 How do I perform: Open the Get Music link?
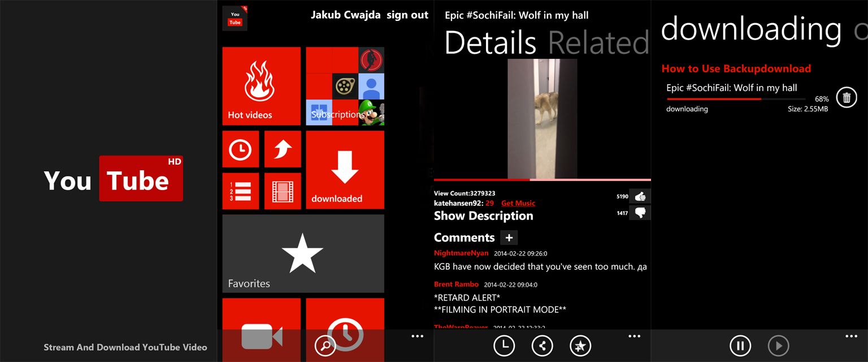[x=518, y=203]
